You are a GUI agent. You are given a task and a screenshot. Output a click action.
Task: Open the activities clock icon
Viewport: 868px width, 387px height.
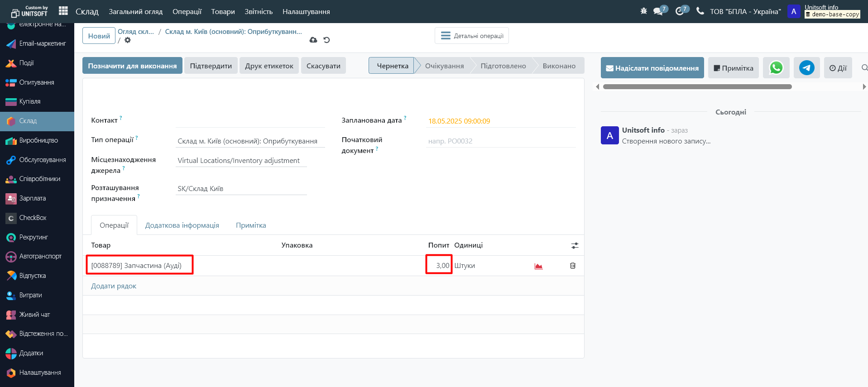point(680,11)
